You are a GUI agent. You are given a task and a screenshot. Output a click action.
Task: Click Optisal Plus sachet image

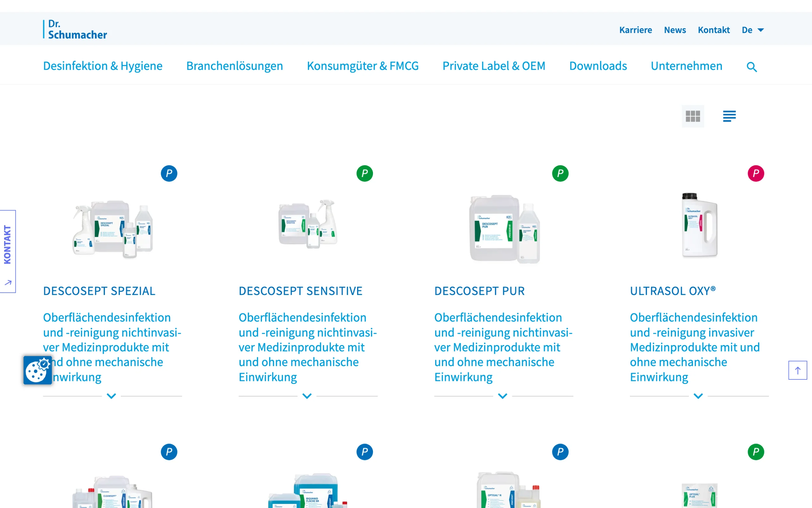point(700,496)
